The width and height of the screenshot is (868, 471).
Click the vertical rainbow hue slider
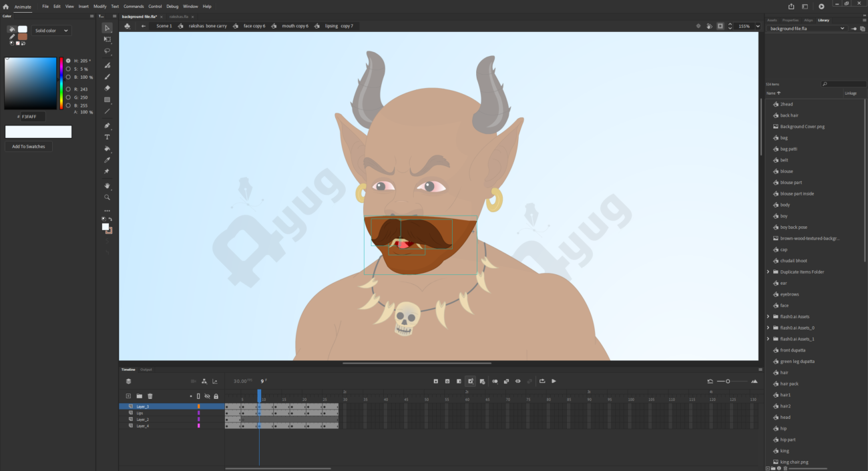point(61,83)
